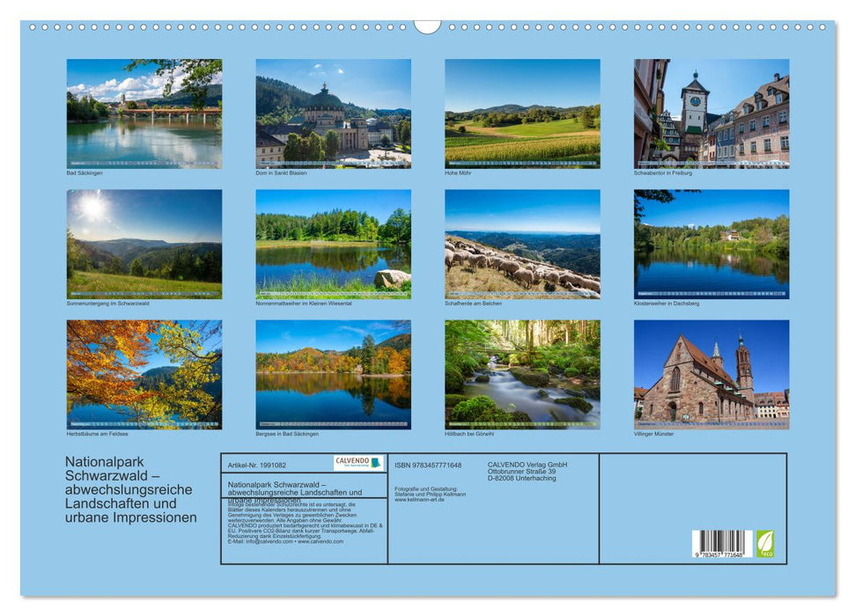
Task: Open the Schafherde am Belchen photo
Action: tap(522, 244)
